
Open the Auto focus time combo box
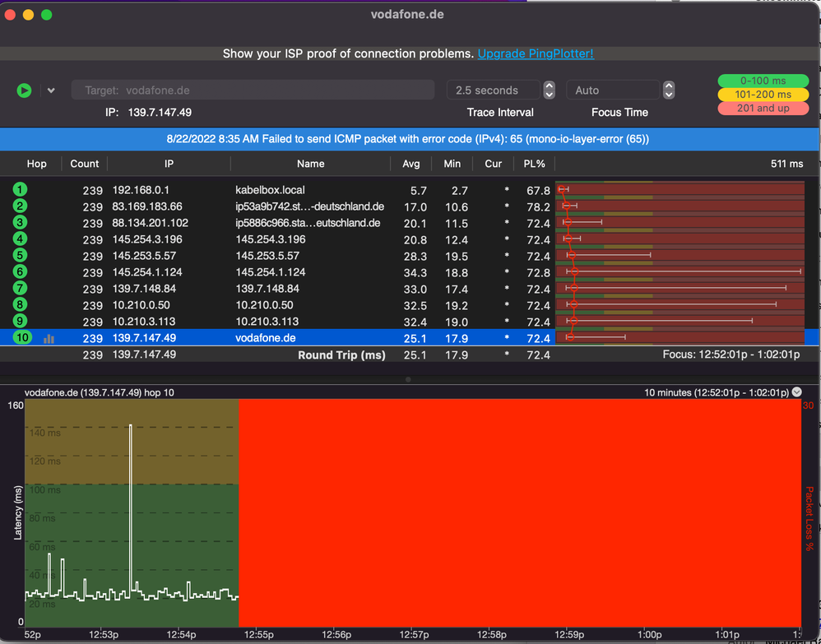coord(613,90)
